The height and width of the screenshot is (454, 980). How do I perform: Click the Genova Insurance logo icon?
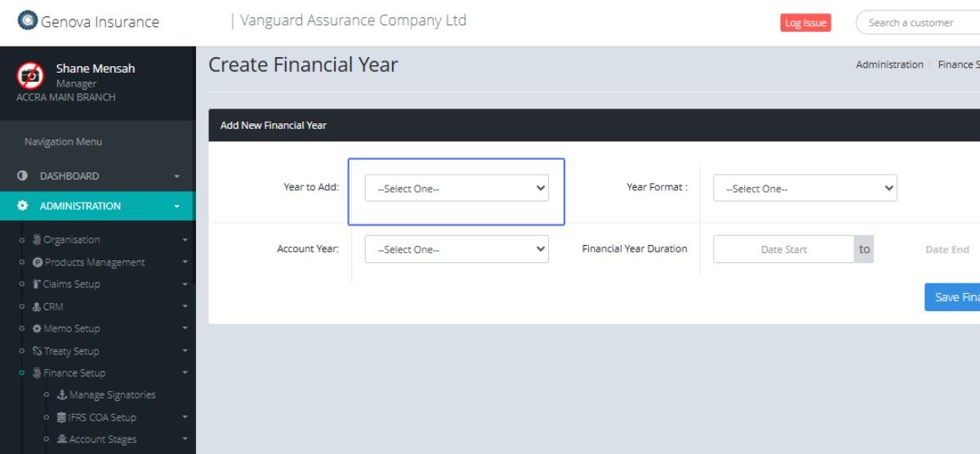tap(28, 20)
